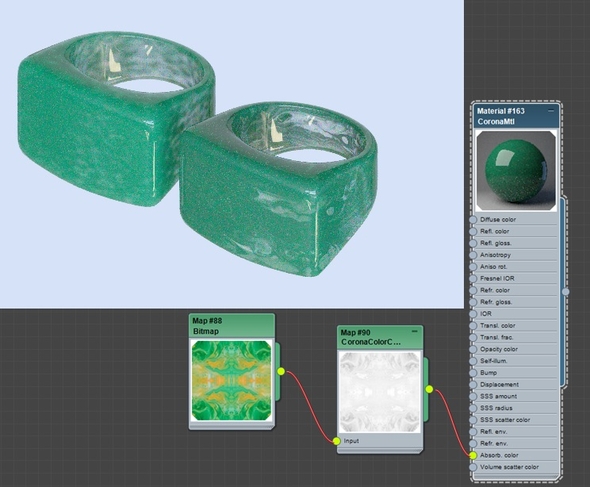Click the Material #163 output socket
The width and height of the screenshot is (590, 487).
(x=566, y=291)
